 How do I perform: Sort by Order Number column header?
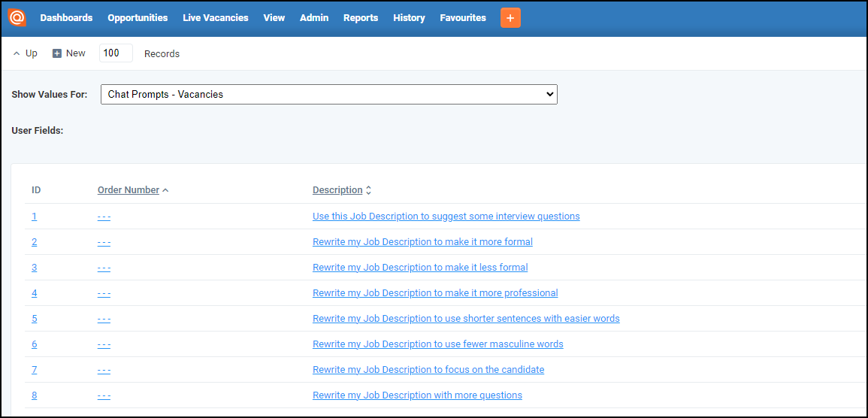coord(129,190)
